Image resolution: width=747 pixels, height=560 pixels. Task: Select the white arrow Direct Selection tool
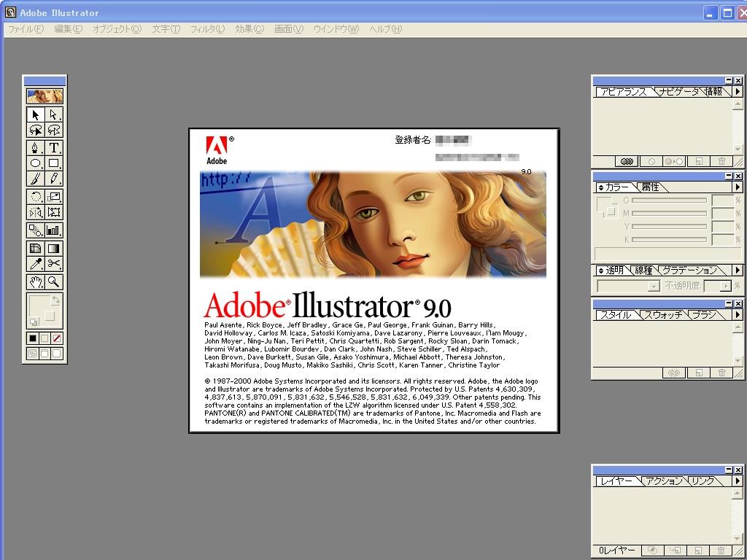tap(54, 114)
